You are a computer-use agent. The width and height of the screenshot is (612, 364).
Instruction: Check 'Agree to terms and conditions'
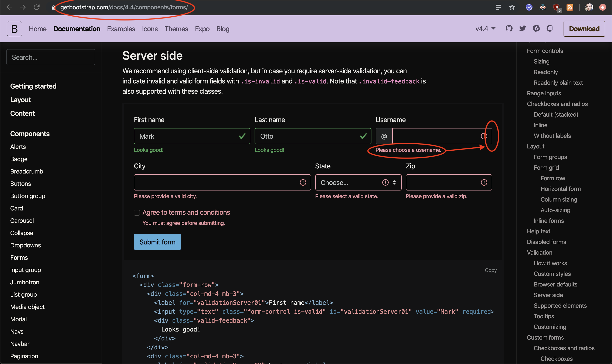pos(137,212)
